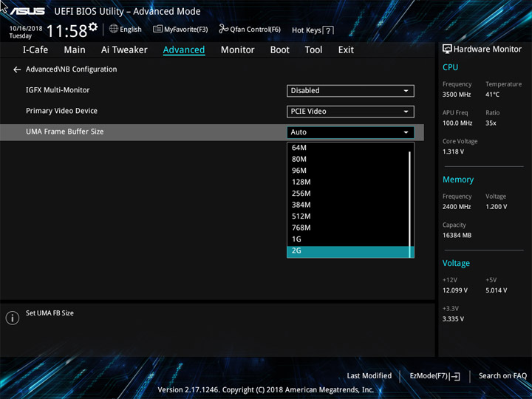Switch to the Main tab

[x=75, y=50]
